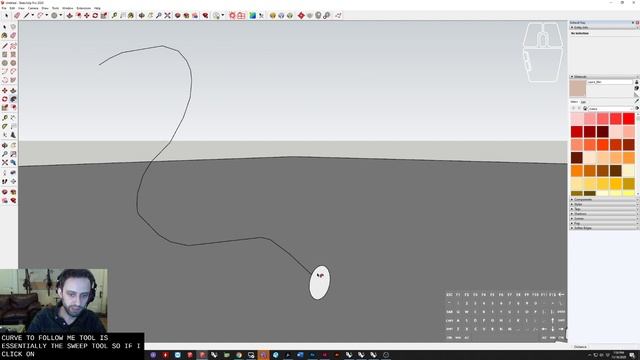Open the Shapes tool dropdown arrow
Viewport: 640px width, 360px height.
pos(61,16)
